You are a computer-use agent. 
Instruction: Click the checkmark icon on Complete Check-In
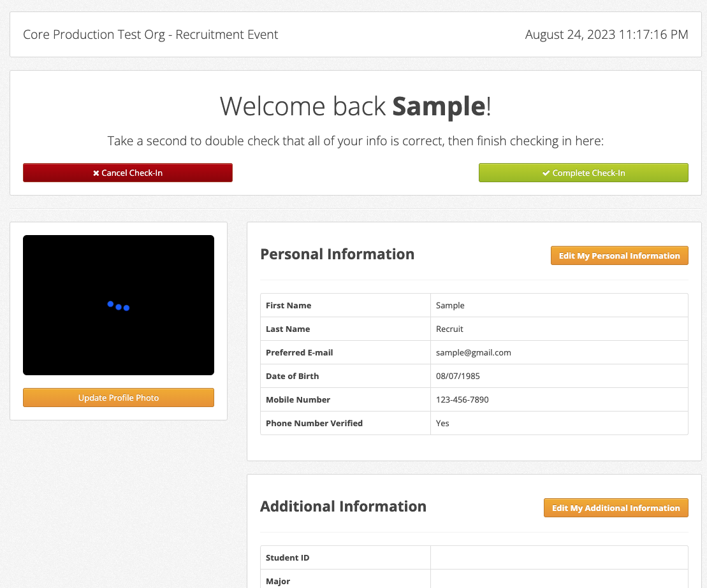point(546,173)
